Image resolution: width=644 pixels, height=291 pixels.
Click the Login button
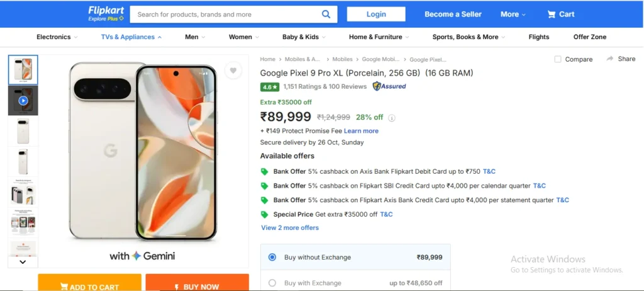[376, 14]
